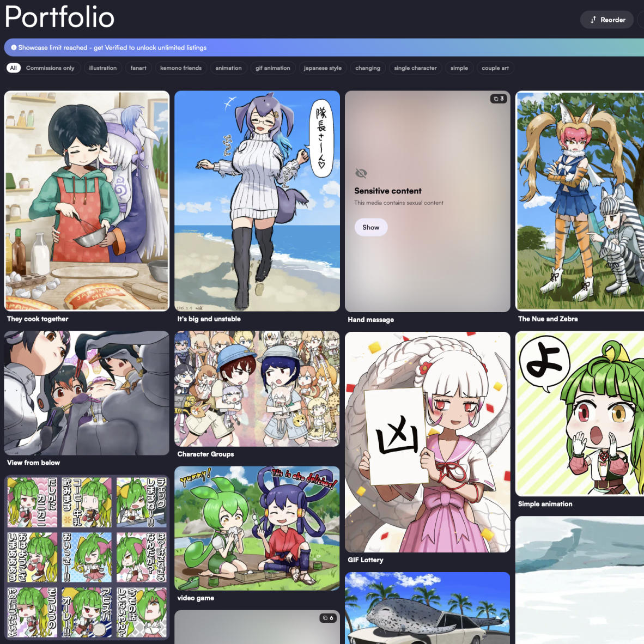Open the "Simple animation" artwork
644x644 pixels.
tap(579, 413)
